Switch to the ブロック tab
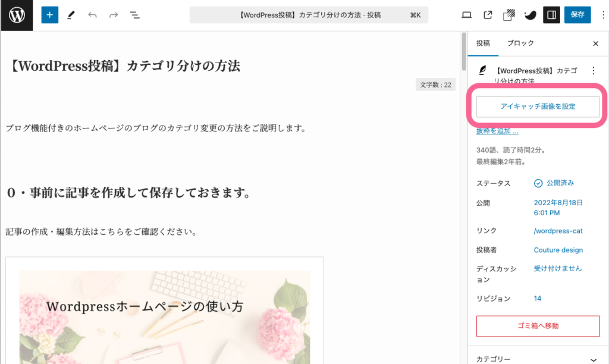609x364 pixels. [520, 43]
